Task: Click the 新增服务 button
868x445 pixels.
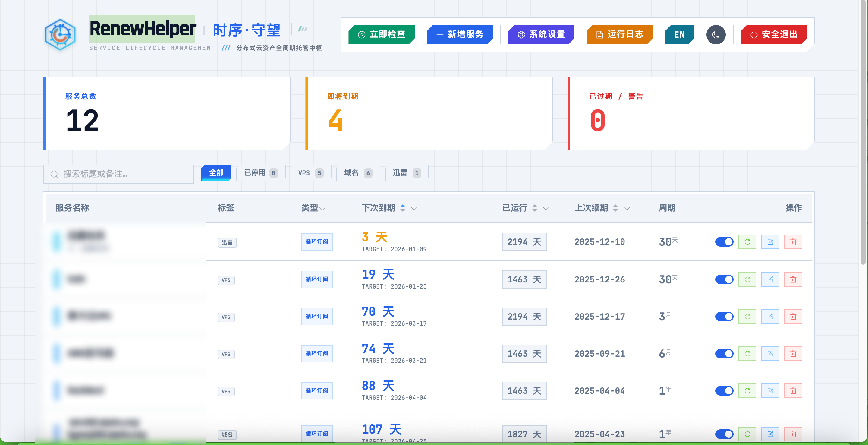Action: 460,34
